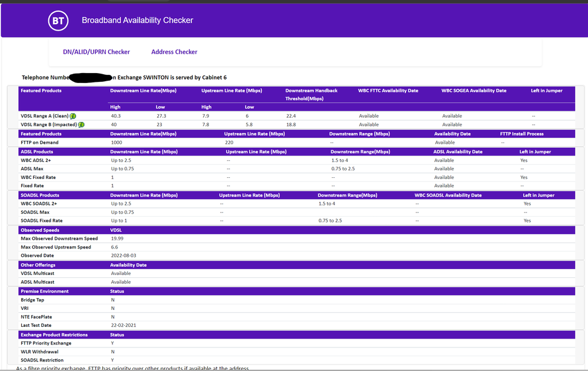Screen dimensions: 588x371
Task: Click info icon beside VDSL Range A (Clean)
Action: tap(74, 116)
